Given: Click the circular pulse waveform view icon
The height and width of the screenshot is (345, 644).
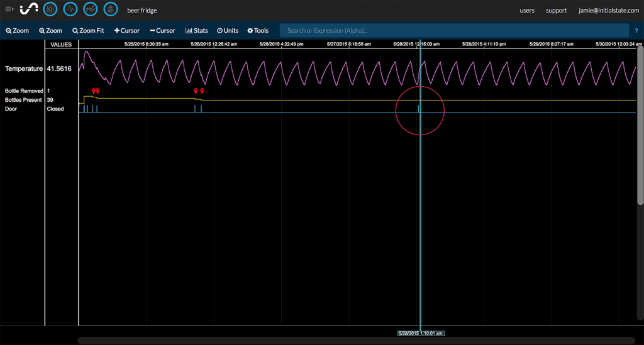Looking at the screenshot, I should point(70,9).
